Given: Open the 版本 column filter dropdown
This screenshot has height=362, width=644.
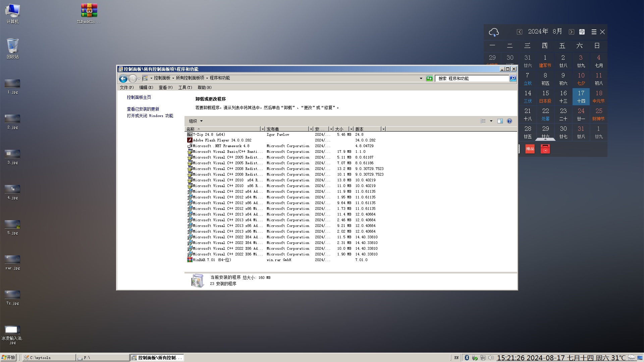Looking at the screenshot, I should click(383, 129).
